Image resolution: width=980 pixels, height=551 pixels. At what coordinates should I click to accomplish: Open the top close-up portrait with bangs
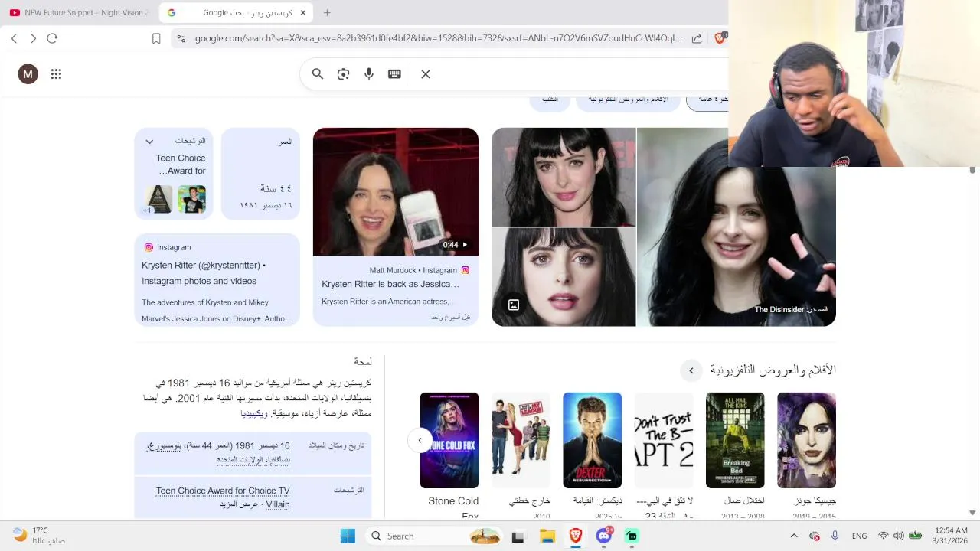click(x=563, y=177)
